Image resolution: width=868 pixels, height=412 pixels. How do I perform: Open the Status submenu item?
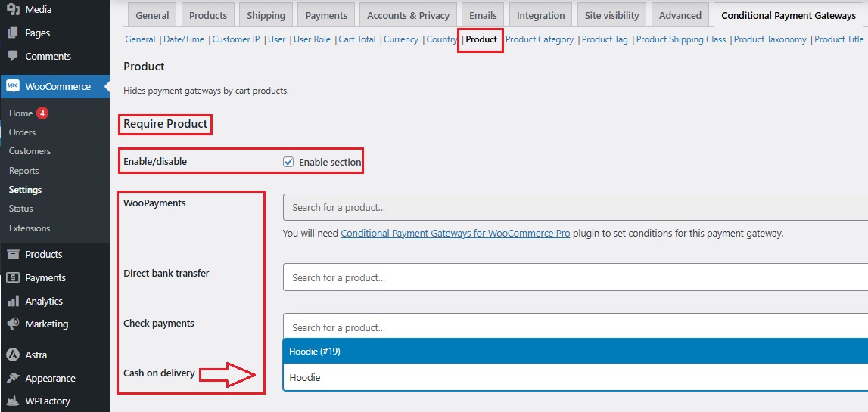pyautogui.click(x=21, y=209)
